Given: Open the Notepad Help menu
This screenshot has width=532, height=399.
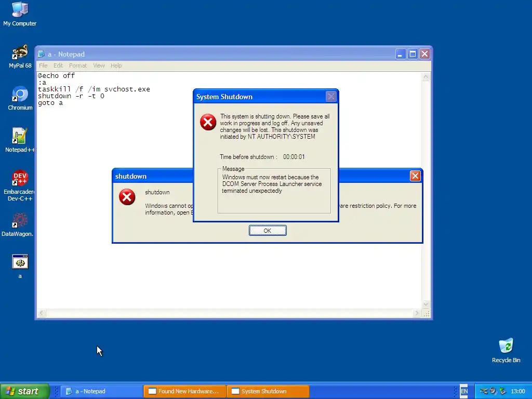Looking at the screenshot, I should click(116, 65).
